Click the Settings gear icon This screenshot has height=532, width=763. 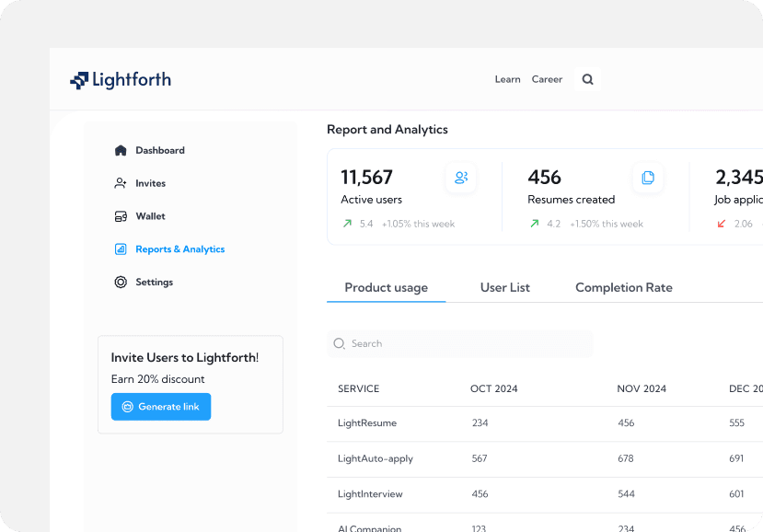point(121,283)
